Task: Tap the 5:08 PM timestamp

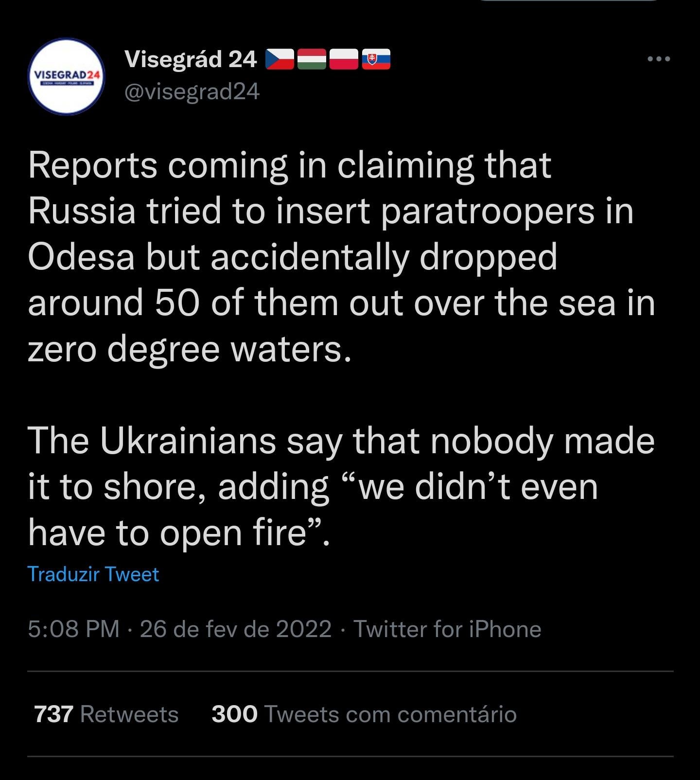Action: 73,629
